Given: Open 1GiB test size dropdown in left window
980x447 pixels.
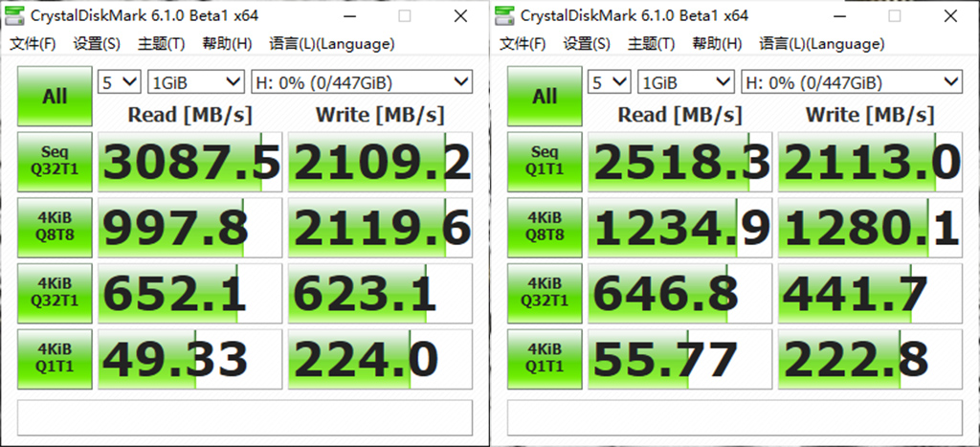Looking at the screenshot, I should point(195,82).
